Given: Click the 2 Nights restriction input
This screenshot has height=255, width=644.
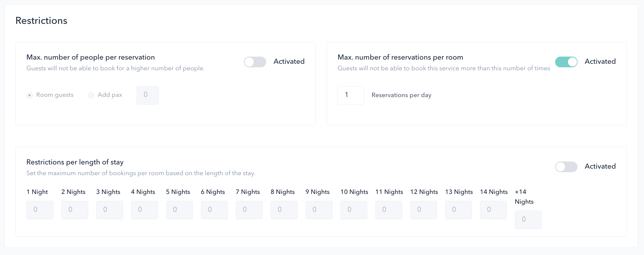Looking at the screenshot, I should (75, 210).
